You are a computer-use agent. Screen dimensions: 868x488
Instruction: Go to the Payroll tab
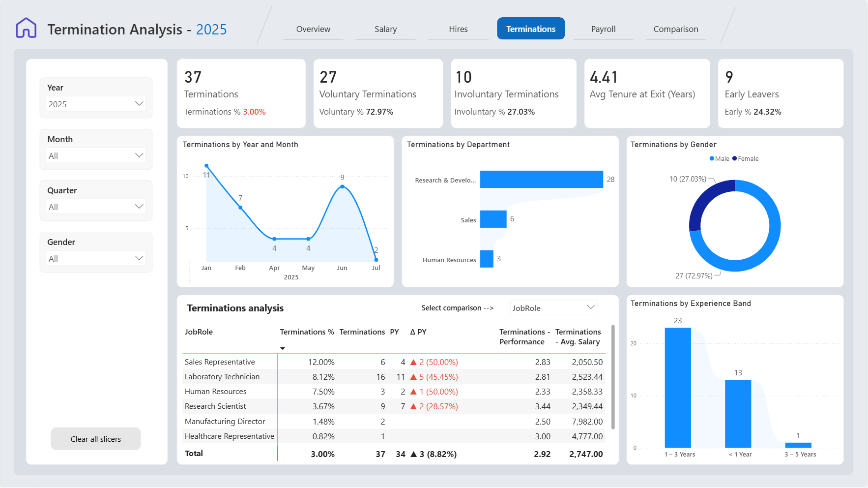click(x=603, y=29)
